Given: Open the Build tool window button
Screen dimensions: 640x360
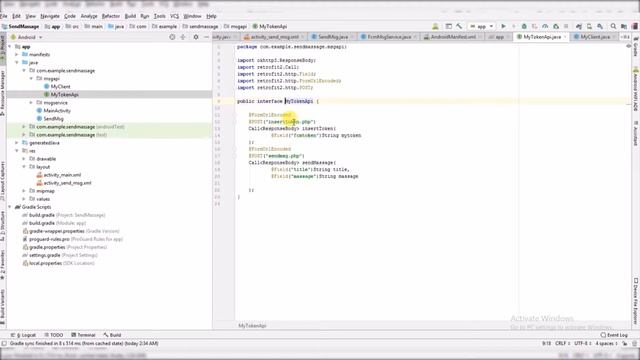Looking at the screenshot, I should [x=113, y=335].
